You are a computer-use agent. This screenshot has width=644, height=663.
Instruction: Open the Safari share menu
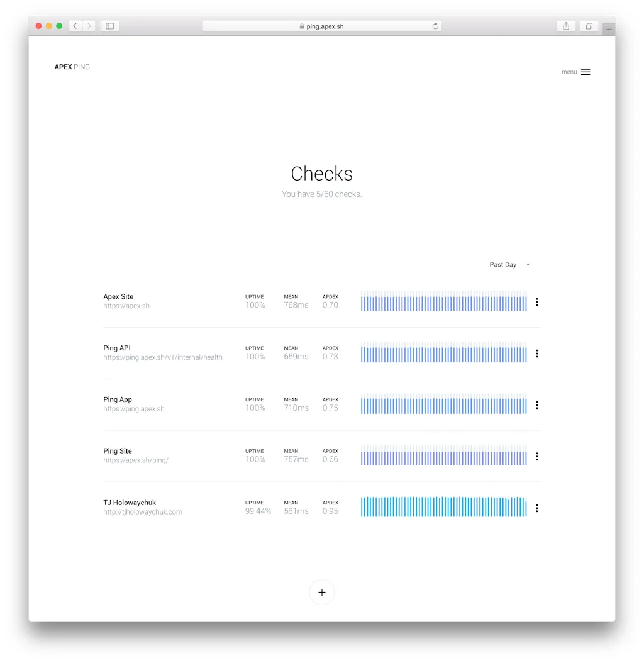pos(566,26)
